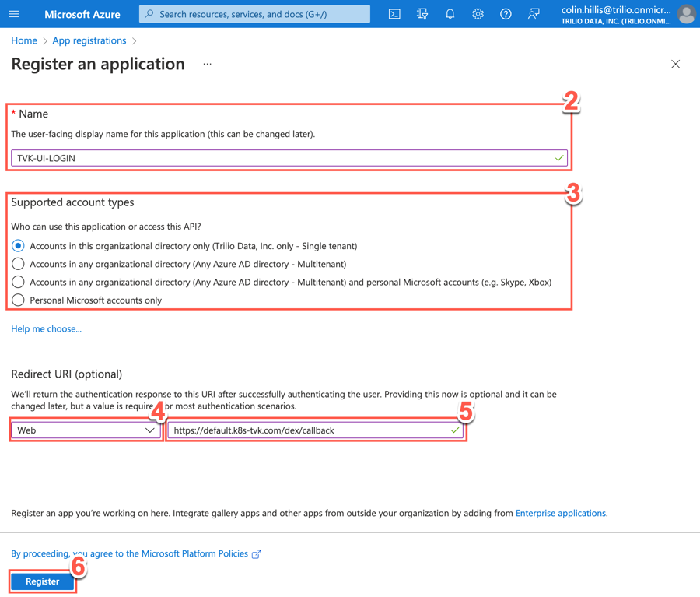
Task: Open the Directories and subscriptions filter
Action: [422, 14]
